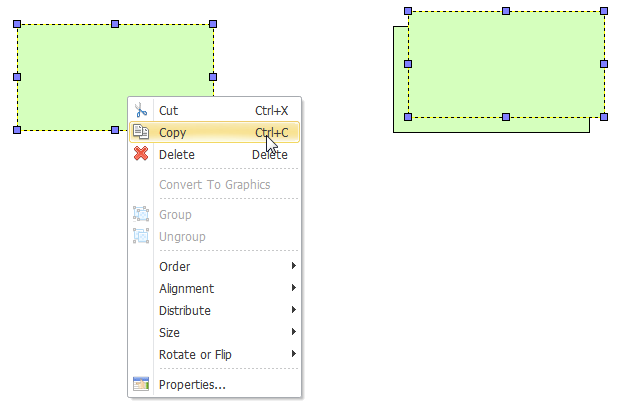Click the top-left handle of the left rectangle
This screenshot has width=619, height=416.
click(x=17, y=24)
